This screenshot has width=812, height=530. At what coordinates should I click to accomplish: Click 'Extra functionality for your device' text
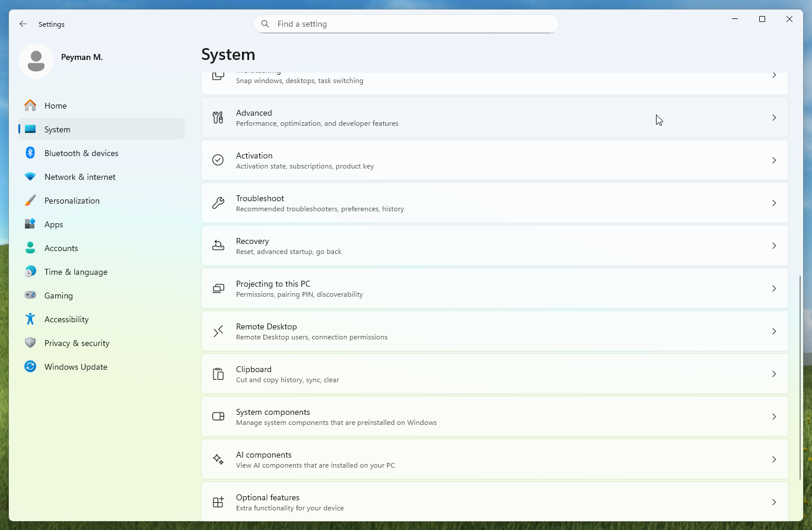pos(290,509)
